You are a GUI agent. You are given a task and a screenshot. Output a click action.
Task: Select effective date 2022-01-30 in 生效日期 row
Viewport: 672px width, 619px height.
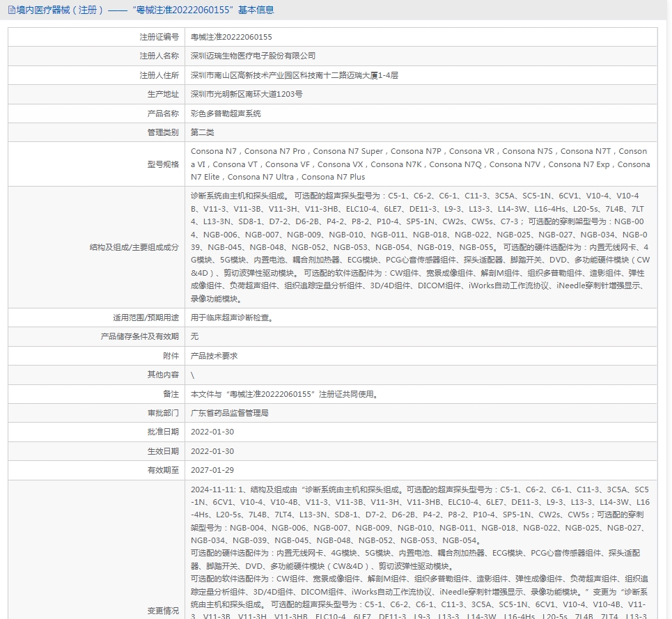click(x=212, y=451)
